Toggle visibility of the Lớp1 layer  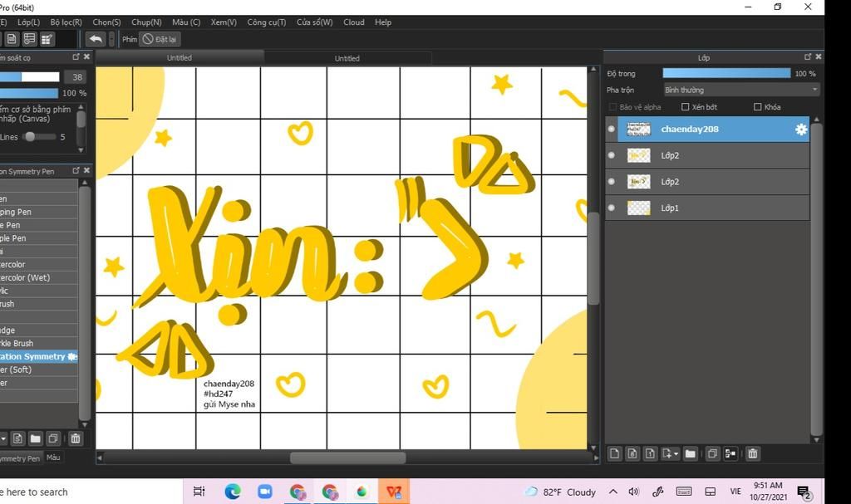point(611,208)
